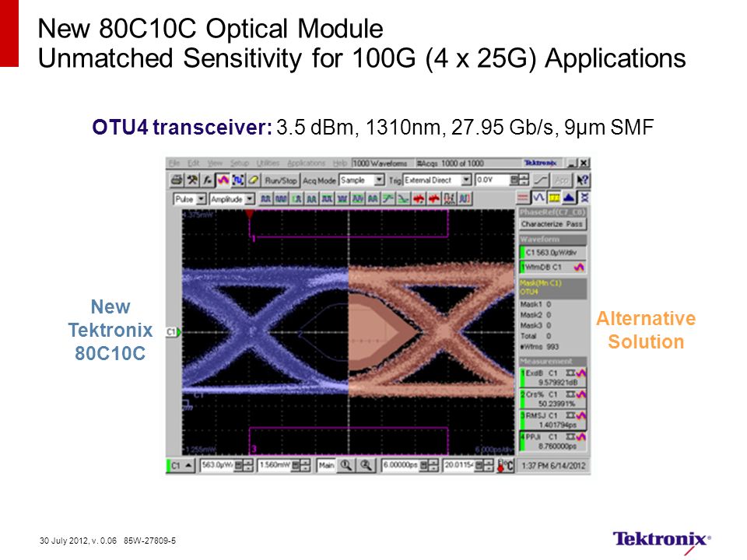Click the trigger level 0.0V field

point(492,180)
